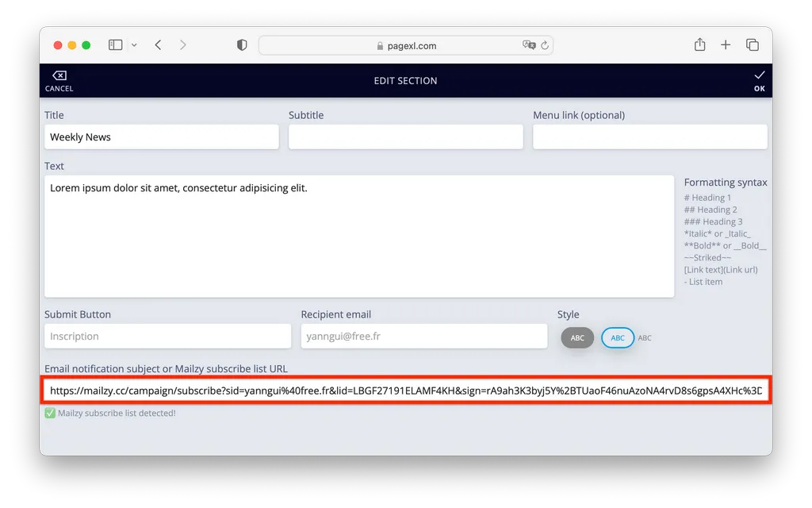The image size is (812, 508).
Task: Click the Cancel backspace icon
Action: coord(59,75)
